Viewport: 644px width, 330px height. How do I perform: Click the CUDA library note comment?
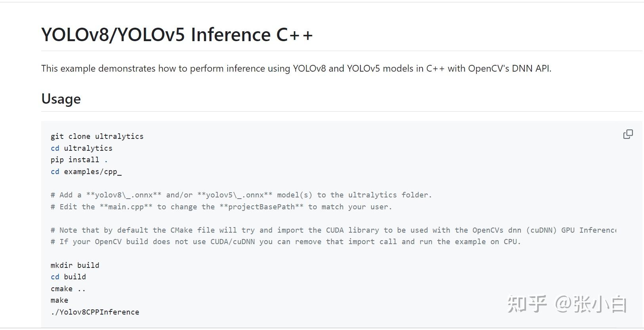coord(333,230)
